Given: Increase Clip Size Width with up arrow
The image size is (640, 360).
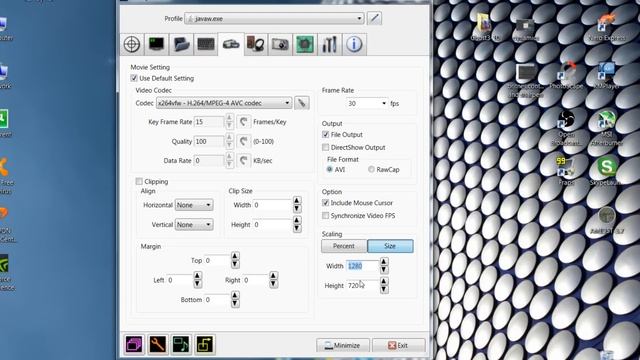Looking at the screenshot, I should point(297,201).
